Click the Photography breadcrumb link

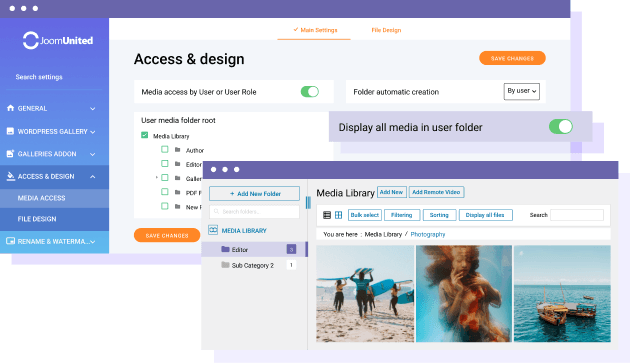pyautogui.click(x=428, y=234)
